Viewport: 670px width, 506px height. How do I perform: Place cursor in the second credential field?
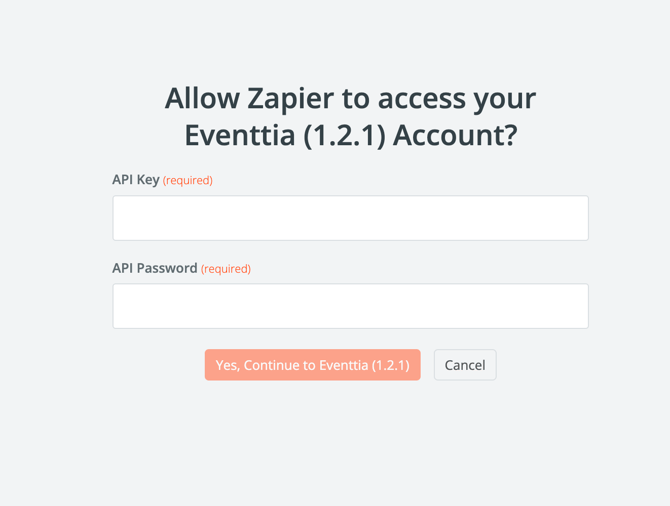coord(350,306)
